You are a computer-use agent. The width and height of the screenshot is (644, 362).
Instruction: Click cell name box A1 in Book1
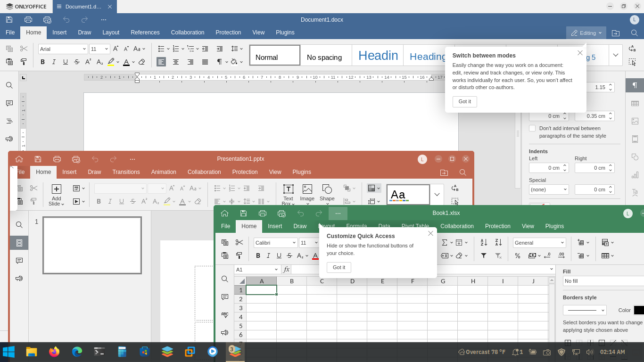(257, 270)
